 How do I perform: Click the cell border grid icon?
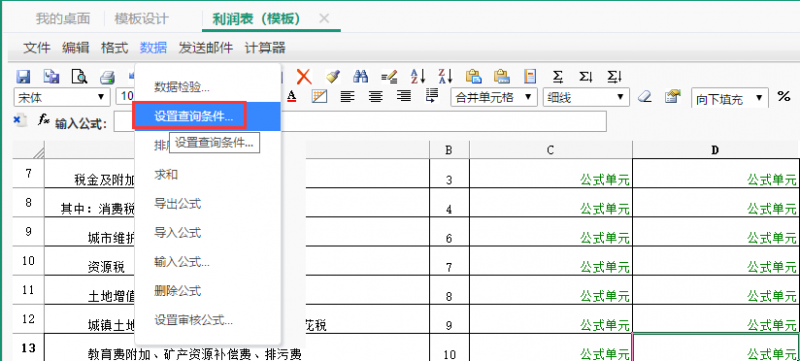pyautogui.click(x=319, y=96)
